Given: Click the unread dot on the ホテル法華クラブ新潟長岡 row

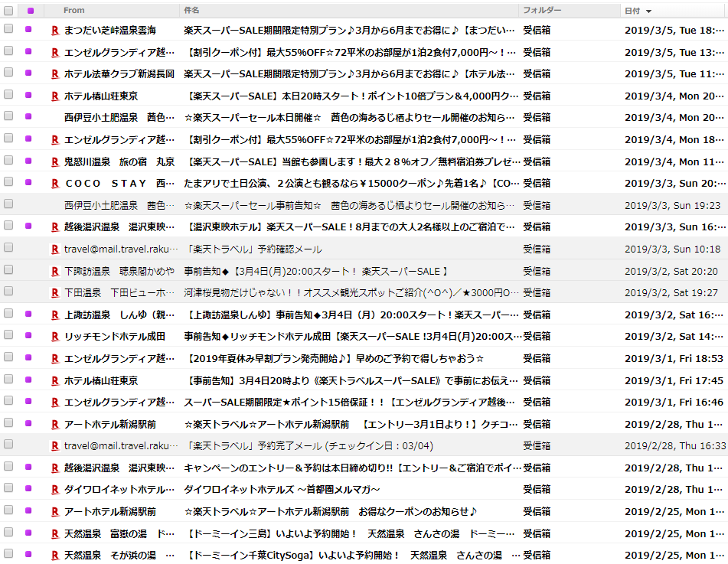Looking at the screenshot, I should coord(28,73).
